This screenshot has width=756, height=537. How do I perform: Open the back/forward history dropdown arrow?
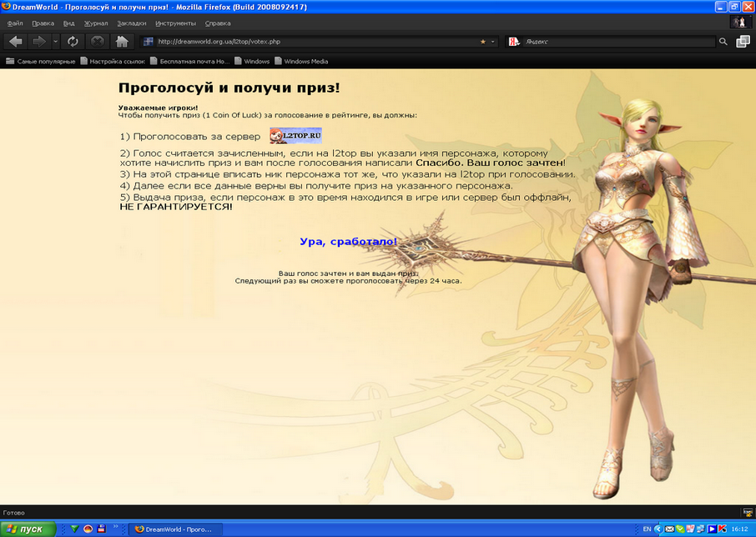pyautogui.click(x=55, y=42)
